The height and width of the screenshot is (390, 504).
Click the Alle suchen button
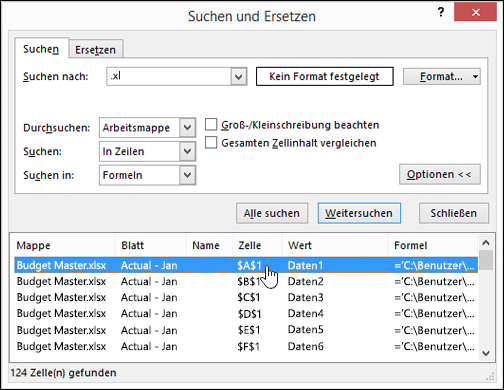point(272,213)
